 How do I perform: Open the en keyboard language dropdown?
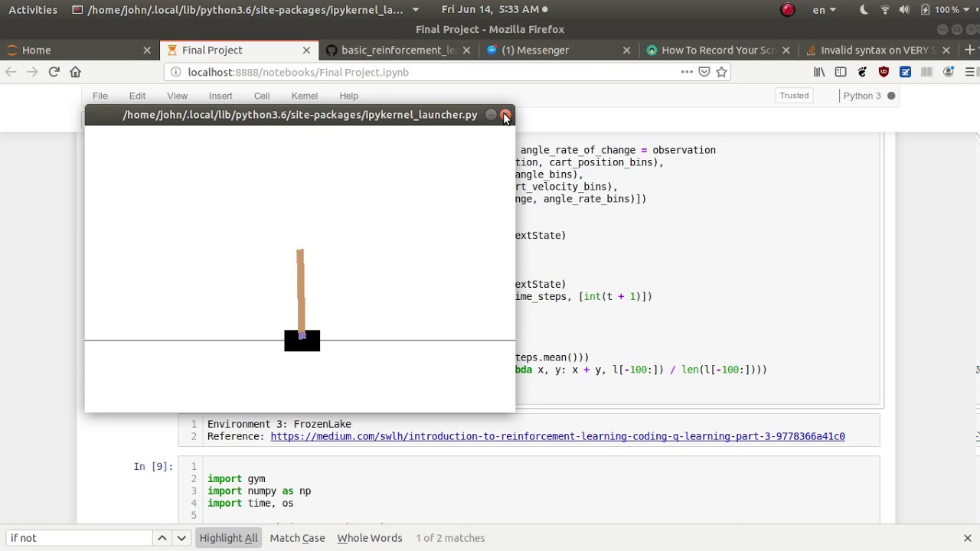click(x=824, y=9)
